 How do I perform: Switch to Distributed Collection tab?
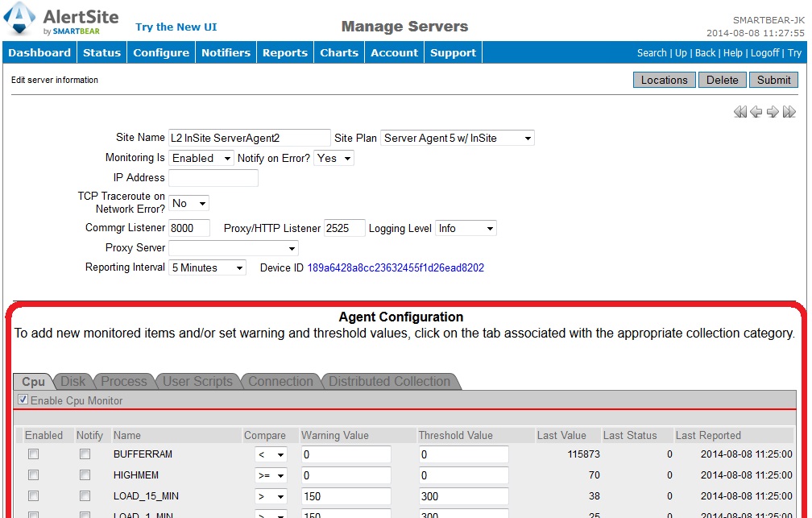[389, 382]
